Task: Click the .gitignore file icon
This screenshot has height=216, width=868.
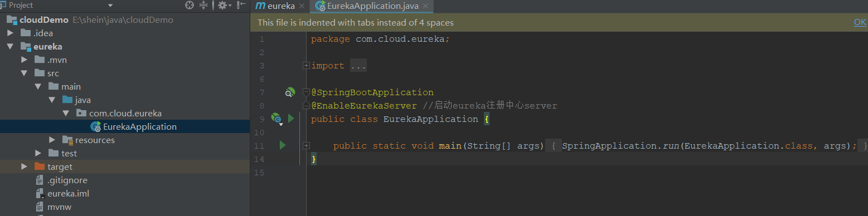Action: click(40, 180)
